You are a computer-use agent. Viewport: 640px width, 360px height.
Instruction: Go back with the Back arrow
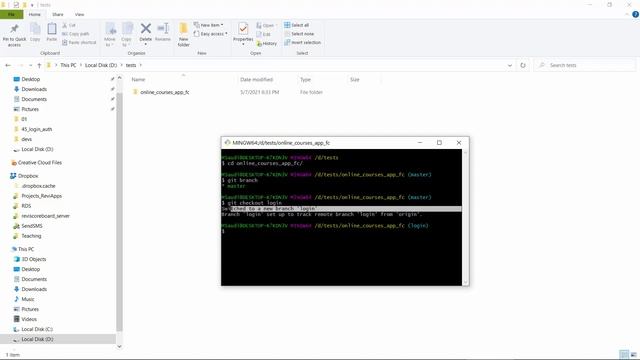pos(8,65)
